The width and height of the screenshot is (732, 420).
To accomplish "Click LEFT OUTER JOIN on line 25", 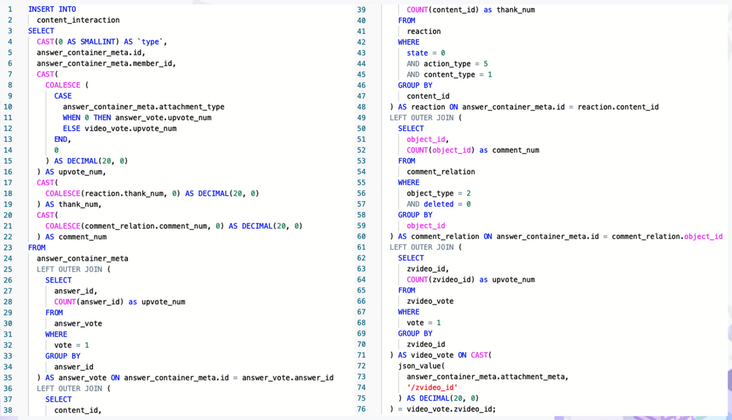I will [69, 269].
